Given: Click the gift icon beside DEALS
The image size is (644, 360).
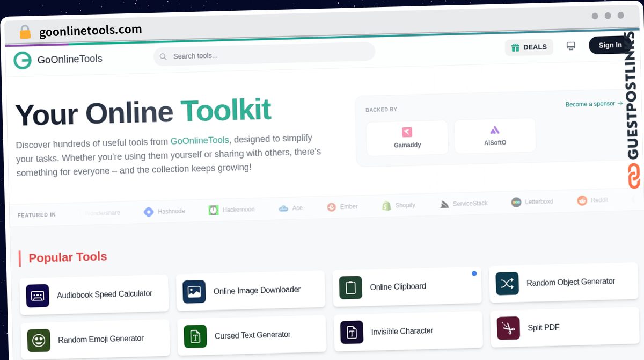Looking at the screenshot, I should (515, 47).
